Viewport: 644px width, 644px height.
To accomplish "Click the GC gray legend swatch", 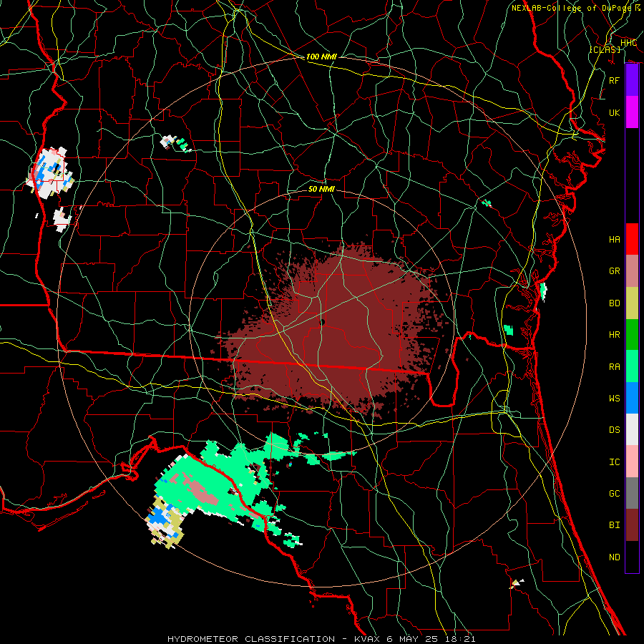I will (x=632, y=493).
